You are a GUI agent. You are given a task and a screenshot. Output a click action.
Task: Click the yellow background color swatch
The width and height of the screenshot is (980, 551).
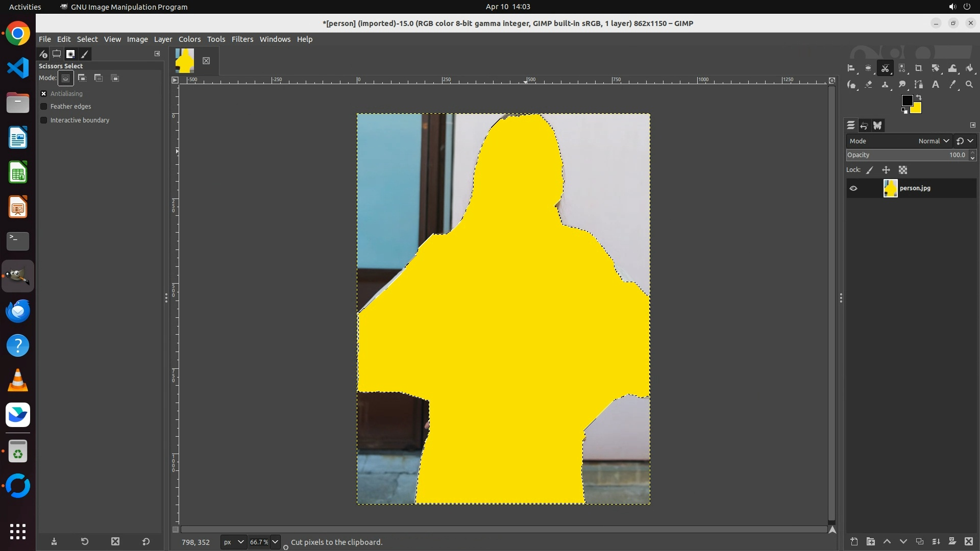click(917, 109)
